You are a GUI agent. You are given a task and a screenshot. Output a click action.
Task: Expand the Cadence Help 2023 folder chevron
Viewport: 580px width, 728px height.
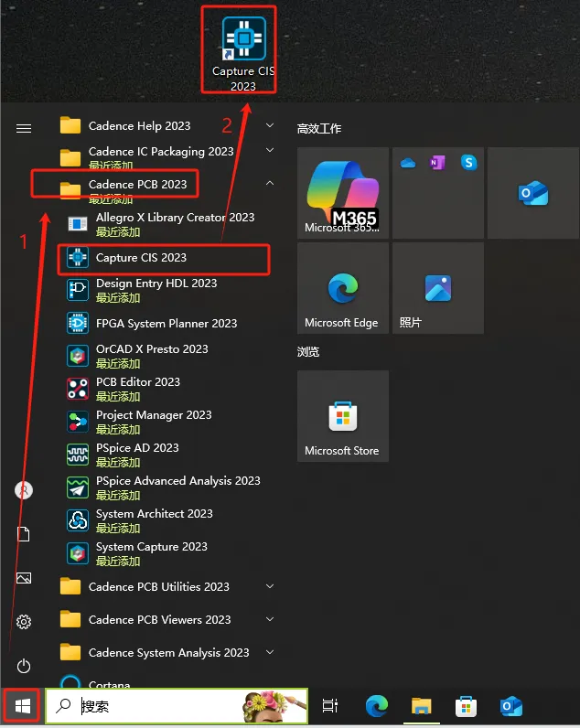pyautogui.click(x=270, y=125)
